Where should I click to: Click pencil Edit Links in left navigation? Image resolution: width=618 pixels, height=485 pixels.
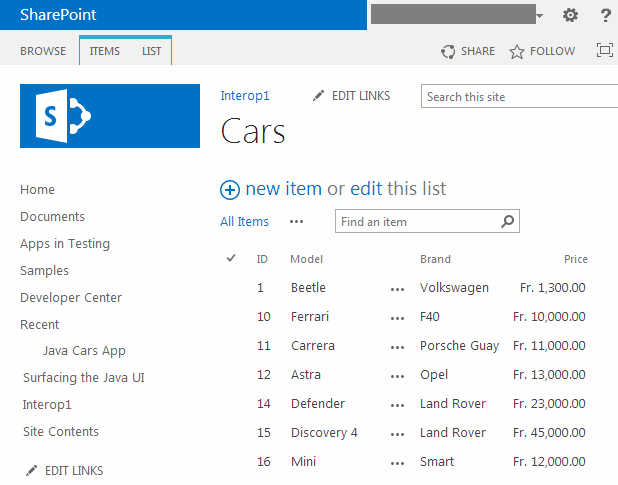click(x=32, y=470)
